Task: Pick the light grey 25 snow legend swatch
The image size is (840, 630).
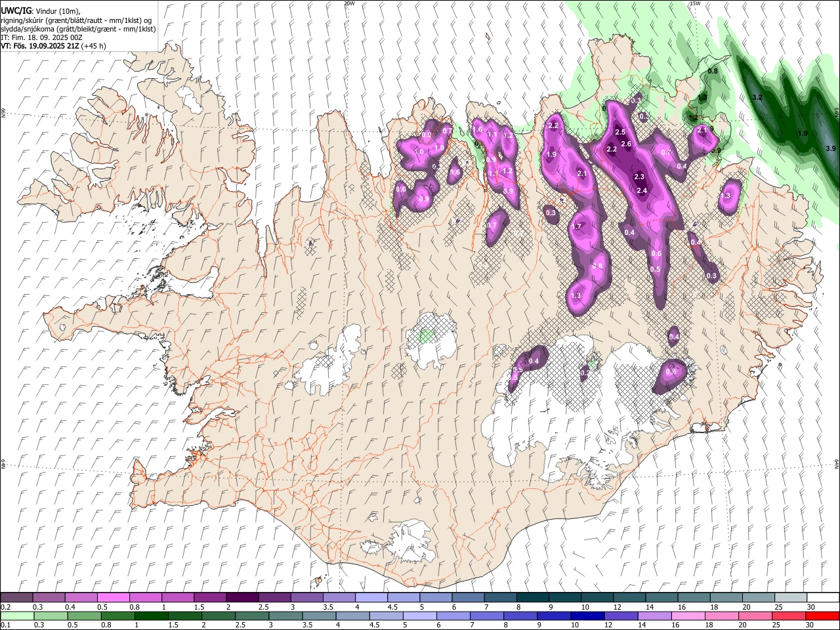Action: coord(791,598)
